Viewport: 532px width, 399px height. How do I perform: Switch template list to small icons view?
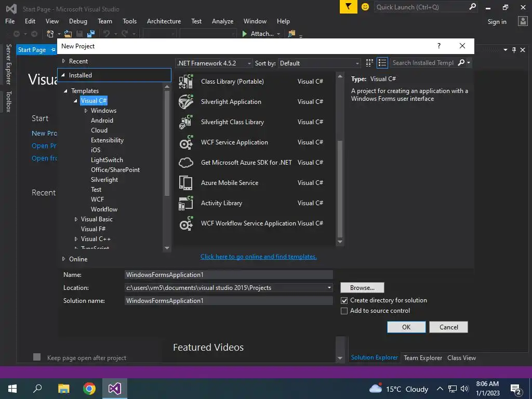click(369, 63)
